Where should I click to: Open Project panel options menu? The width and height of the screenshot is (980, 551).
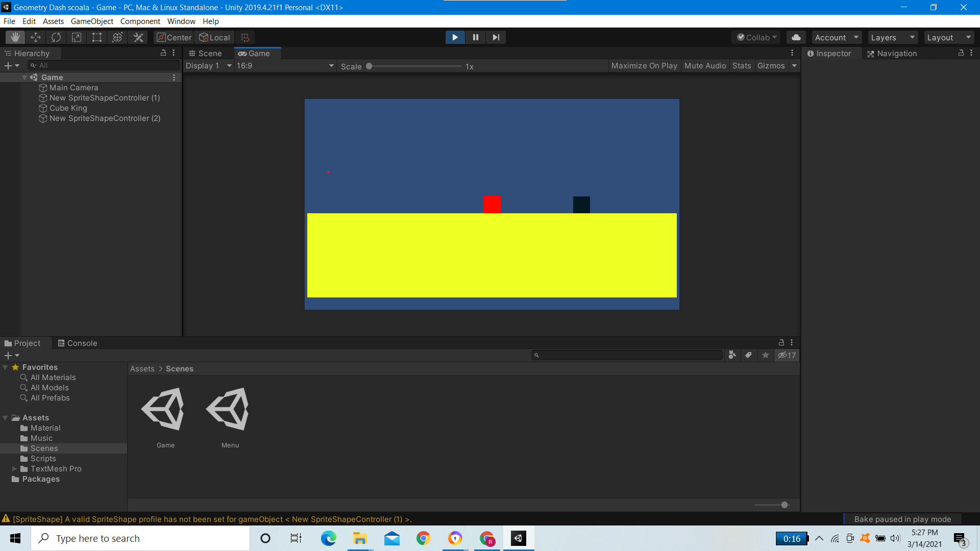pos(792,343)
